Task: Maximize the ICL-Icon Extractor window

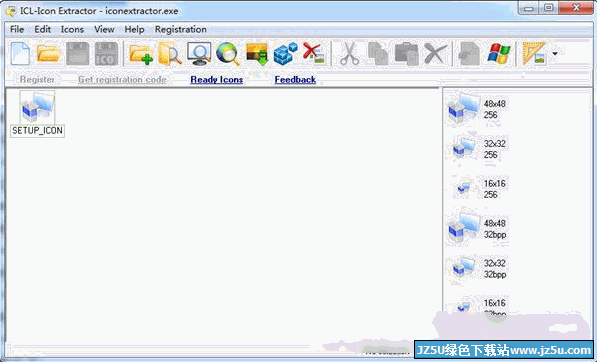Action: pyautogui.click(x=549, y=8)
